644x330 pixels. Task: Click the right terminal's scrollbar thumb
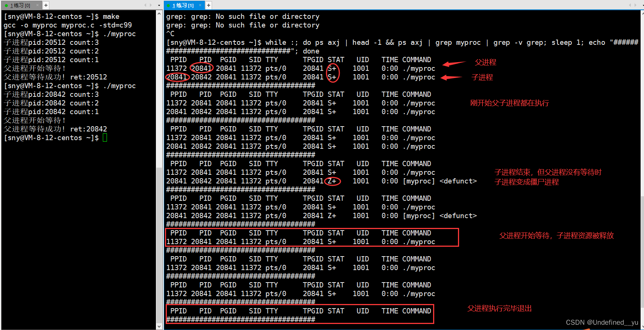pyautogui.click(x=642, y=252)
